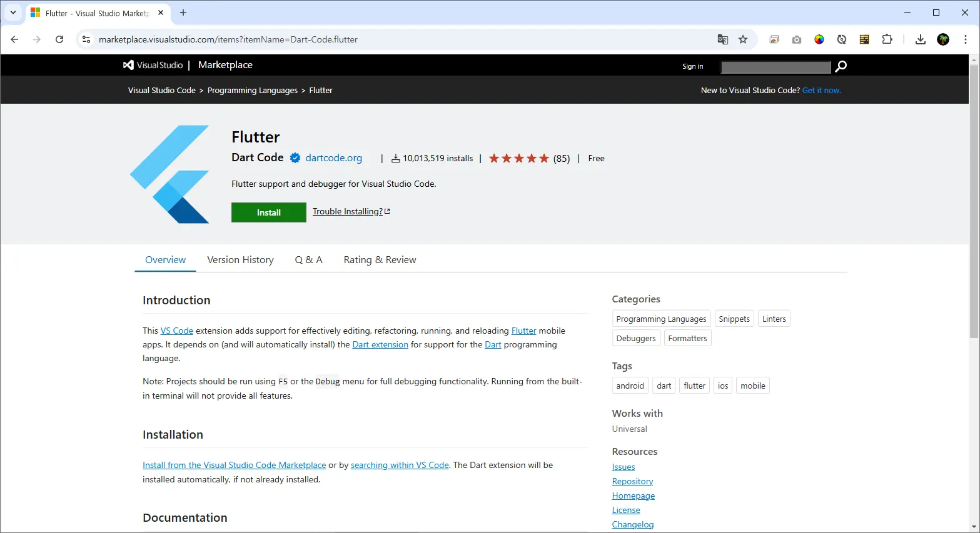The image size is (980, 533).
Task: Open the License resource link
Action: (x=626, y=511)
